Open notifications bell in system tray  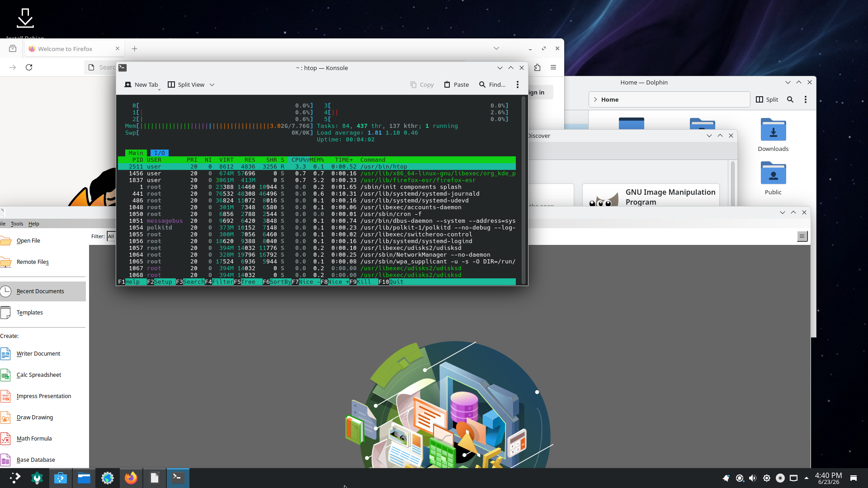(x=726, y=478)
